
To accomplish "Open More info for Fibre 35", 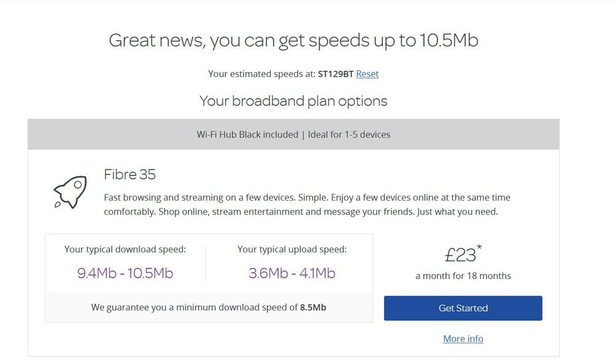I will [463, 338].
